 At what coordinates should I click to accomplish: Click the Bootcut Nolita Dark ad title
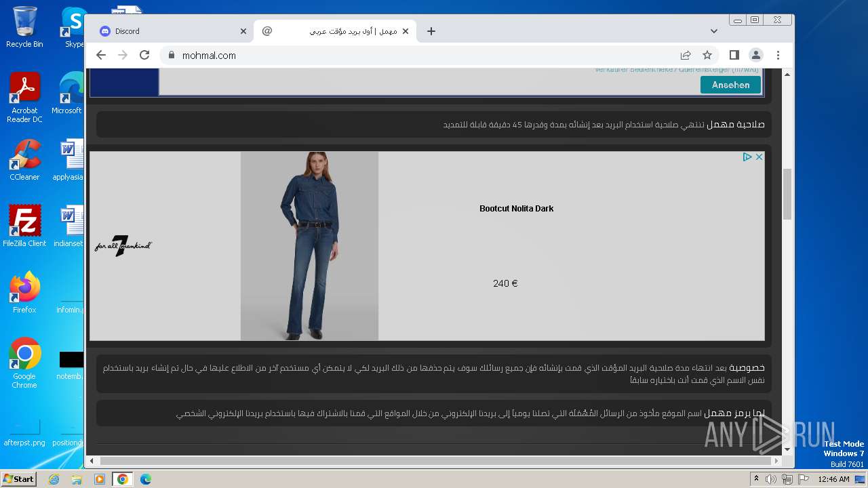coord(517,209)
